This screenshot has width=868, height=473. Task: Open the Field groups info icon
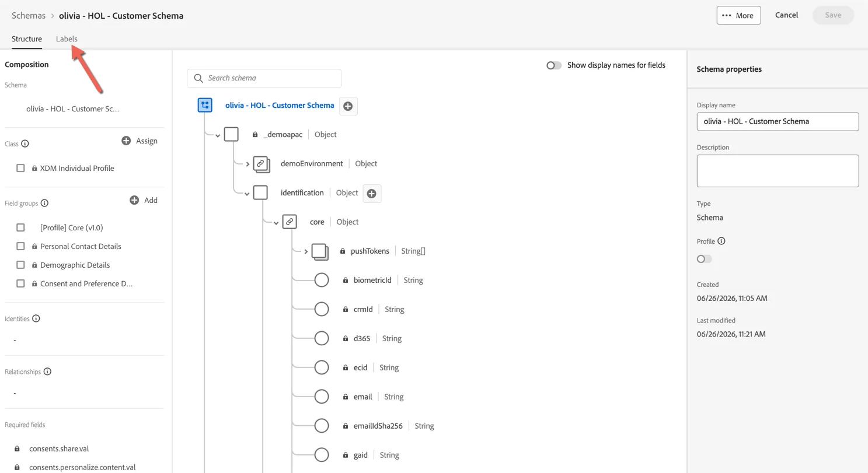[x=44, y=203]
